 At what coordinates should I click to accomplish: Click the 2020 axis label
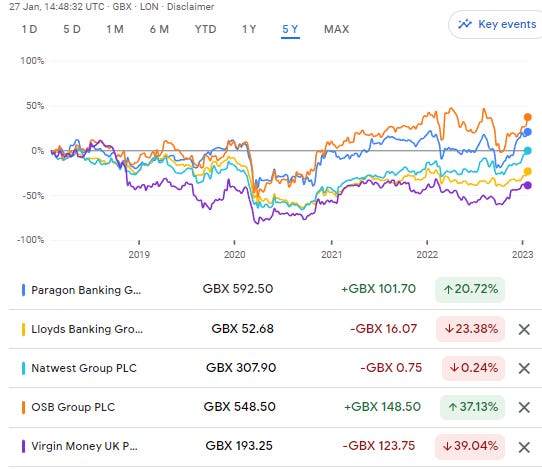pyautogui.click(x=235, y=255)
